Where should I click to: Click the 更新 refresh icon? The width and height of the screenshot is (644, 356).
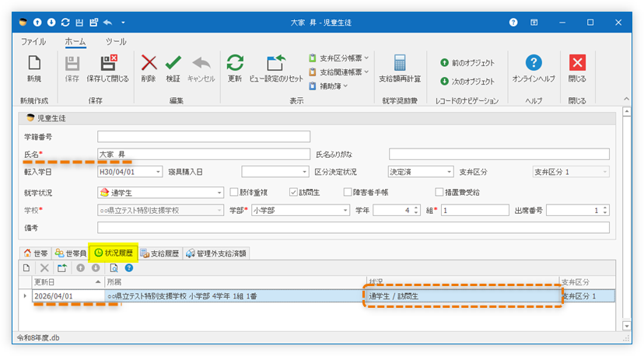[x=235, y=63]
